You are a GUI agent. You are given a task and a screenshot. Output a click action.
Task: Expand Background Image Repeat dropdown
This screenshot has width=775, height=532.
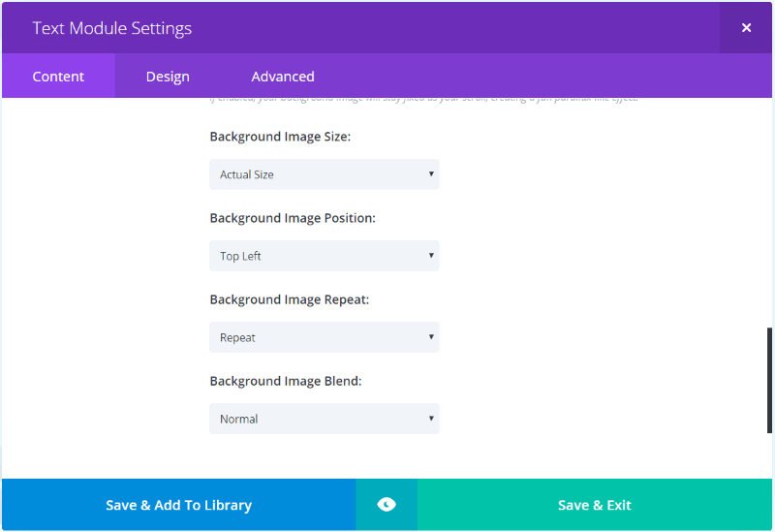[325, 337]
